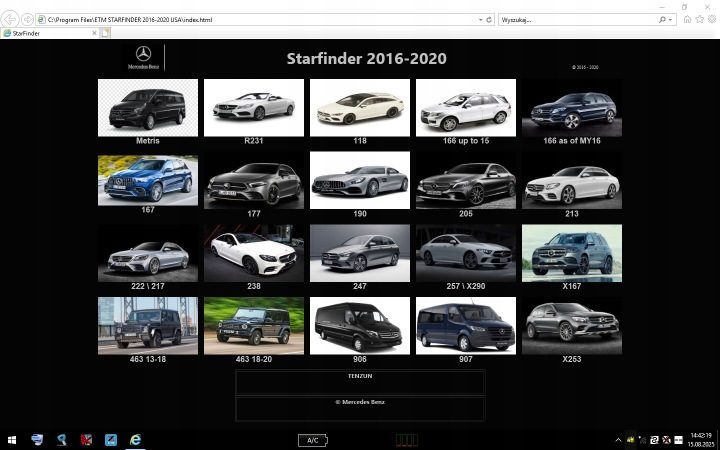Expand the address bar dropdown arrow
Image resolution: width=720 pixels, height=450 pixels.
(x=480, y=20)
